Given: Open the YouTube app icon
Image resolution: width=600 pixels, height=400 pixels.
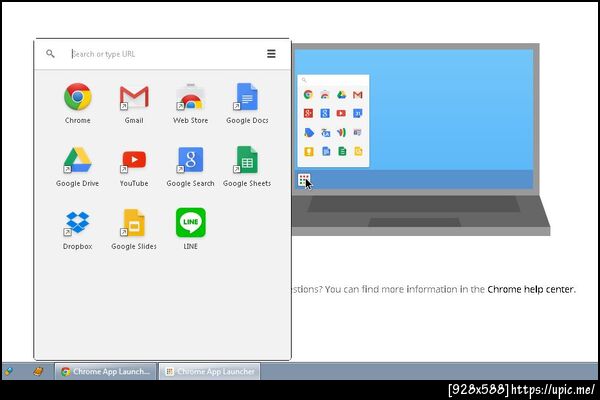Looking at the screenshot, I should (134, 160).
